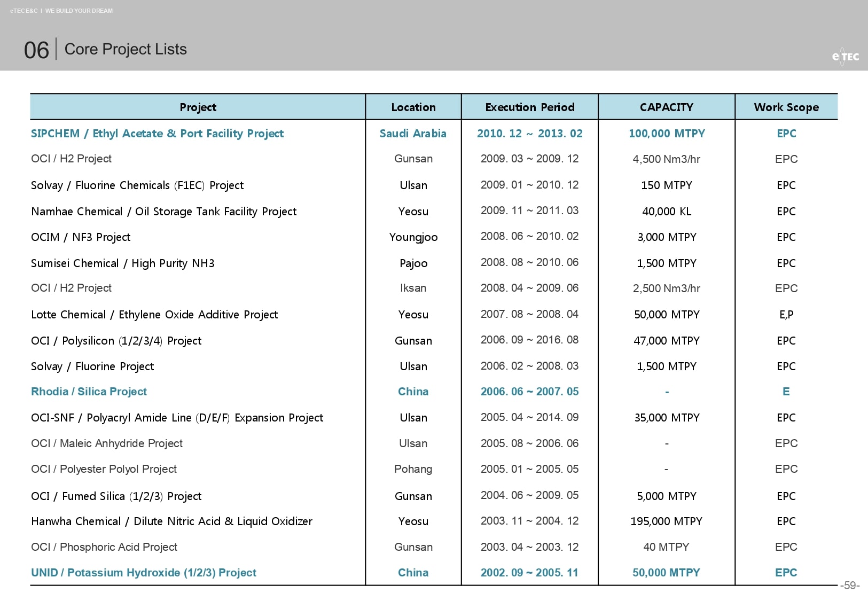Image resolution: width=868 pixels, height=601 pixels.
Task: Click 'Sumisei Chemical / High Purity NH3'
Action: 123,263
